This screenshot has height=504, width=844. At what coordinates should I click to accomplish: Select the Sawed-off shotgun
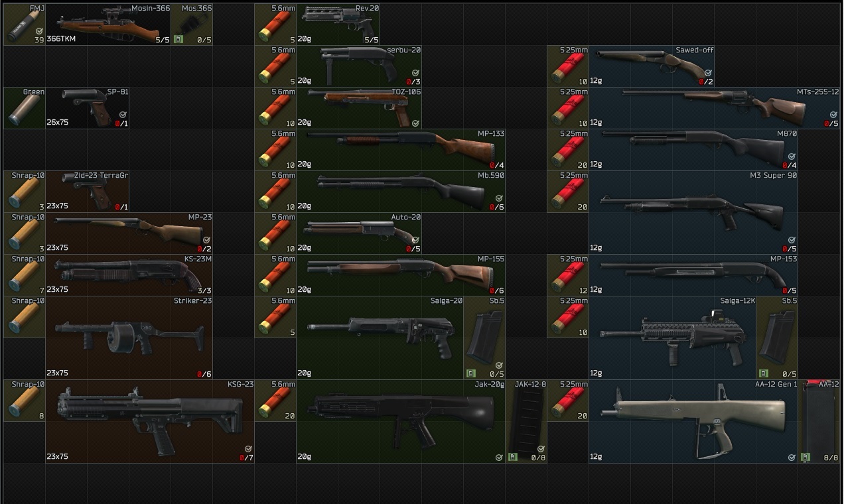click(x=652, y=66)
